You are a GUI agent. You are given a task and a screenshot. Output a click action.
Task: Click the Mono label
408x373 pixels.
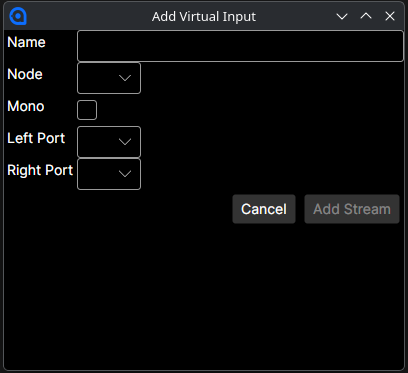click(26, 106)
